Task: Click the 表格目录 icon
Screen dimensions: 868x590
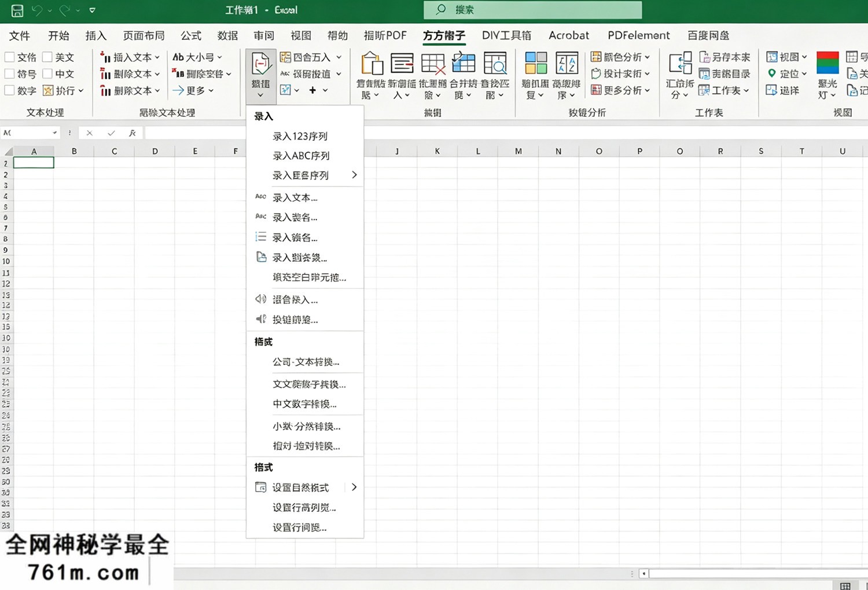Action: tap(704, 74)
